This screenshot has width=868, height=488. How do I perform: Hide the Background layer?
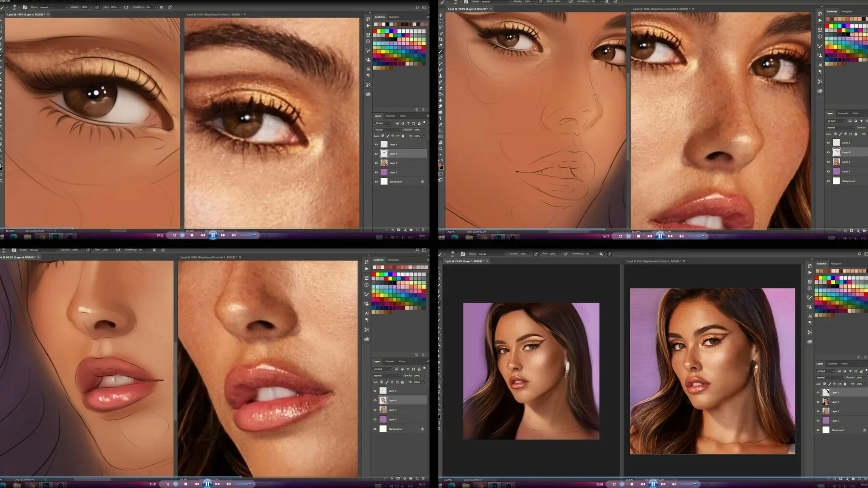(376, 182)
